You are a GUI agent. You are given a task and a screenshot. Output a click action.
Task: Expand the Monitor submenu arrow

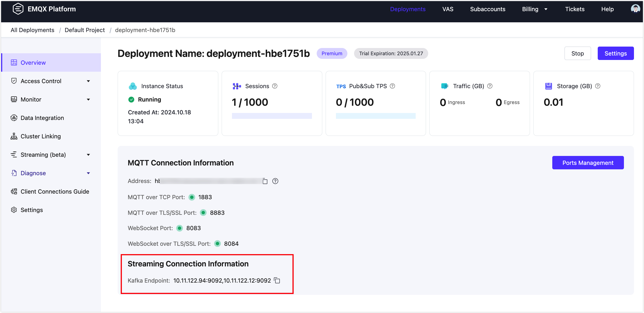click(88, 100)
